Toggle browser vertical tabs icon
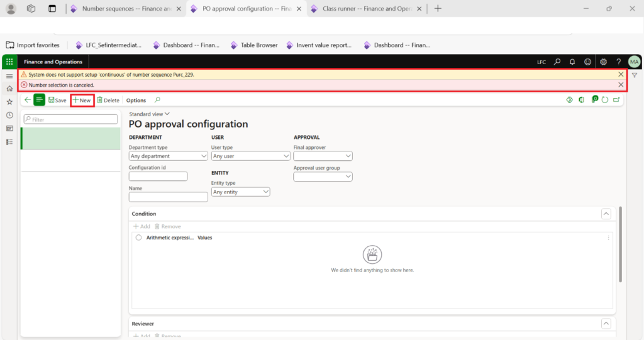Image resolution: width=644 pixels, height=340 pixels. pyautogui.click(x=52, y=9)
